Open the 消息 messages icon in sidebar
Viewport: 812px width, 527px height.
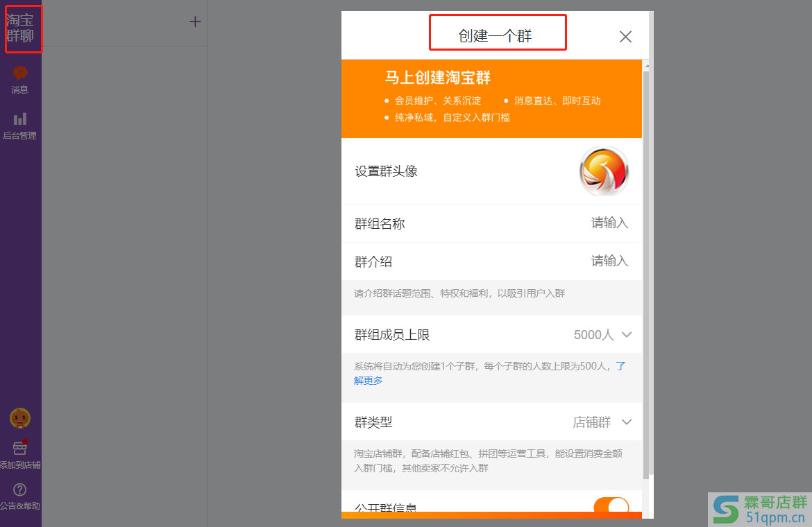point(20,73)
